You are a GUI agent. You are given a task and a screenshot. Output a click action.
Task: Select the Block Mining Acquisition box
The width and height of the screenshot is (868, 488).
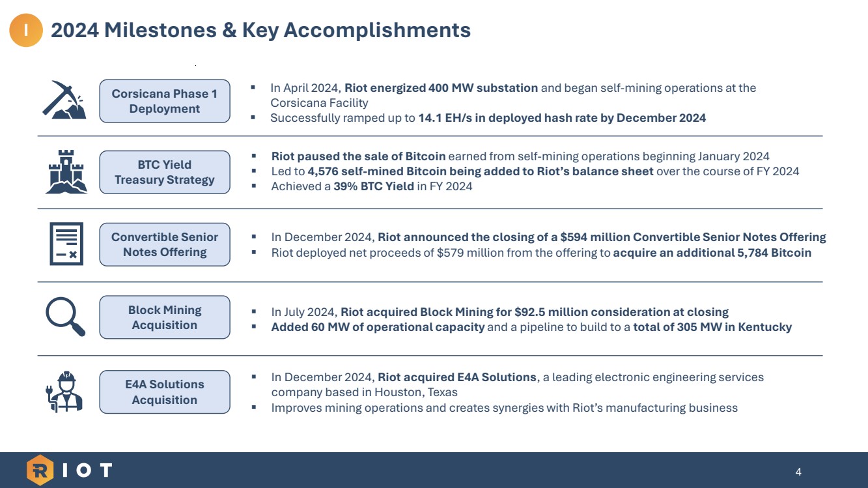click(165, 317)
